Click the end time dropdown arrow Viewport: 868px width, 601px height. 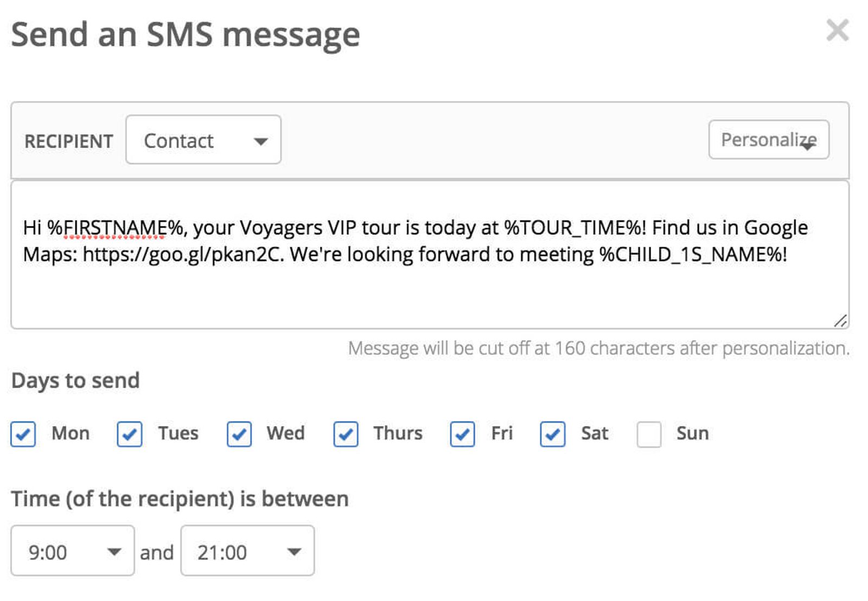[294, 552]
